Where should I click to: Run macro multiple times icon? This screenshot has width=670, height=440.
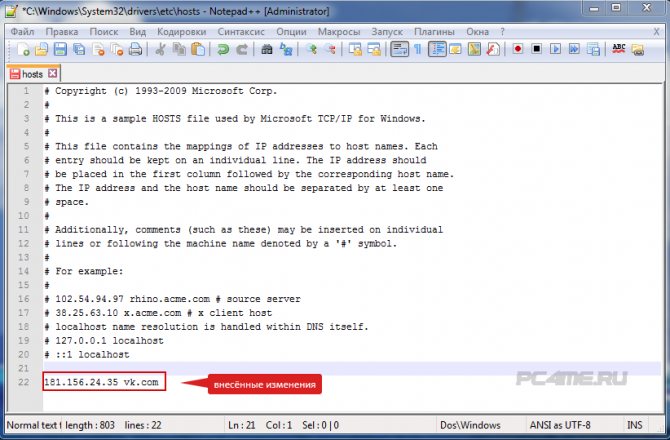click(574, 49)
